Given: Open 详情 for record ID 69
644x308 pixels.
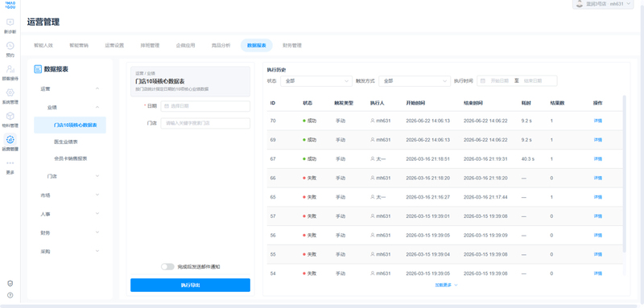Looking at the screenshot, I should [x=597, y=140].
